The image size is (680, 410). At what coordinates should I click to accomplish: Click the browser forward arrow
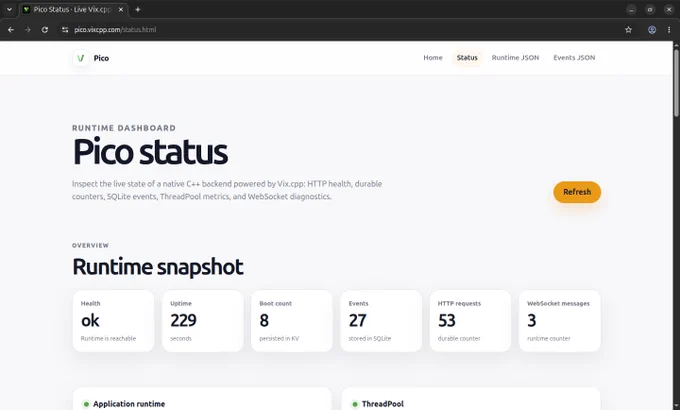[x=28, y=30]
